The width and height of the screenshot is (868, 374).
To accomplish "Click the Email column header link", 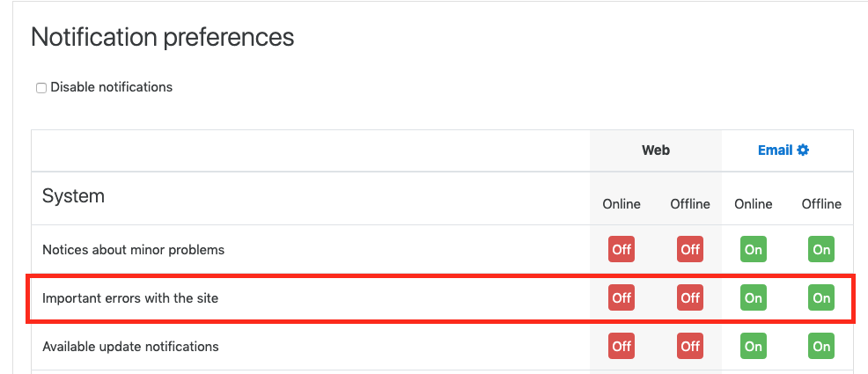I will (775, 150).
